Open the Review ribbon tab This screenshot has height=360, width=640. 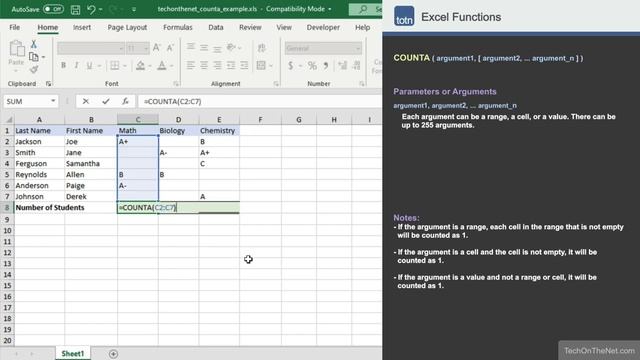pyautogui.click(x=250, y=27)
